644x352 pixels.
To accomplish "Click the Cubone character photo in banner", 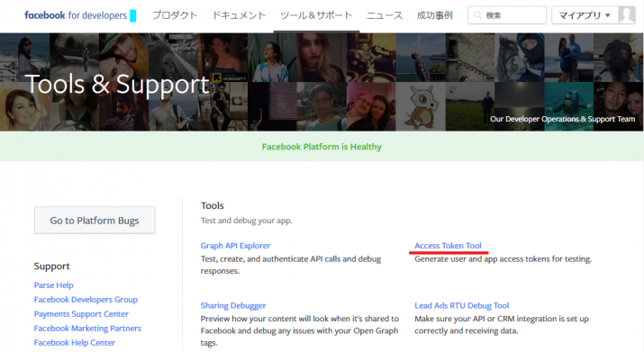I will (421, 106).
